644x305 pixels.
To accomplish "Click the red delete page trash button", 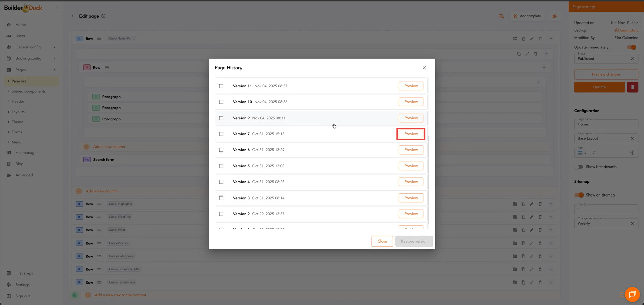I will [x=632, y=87].
